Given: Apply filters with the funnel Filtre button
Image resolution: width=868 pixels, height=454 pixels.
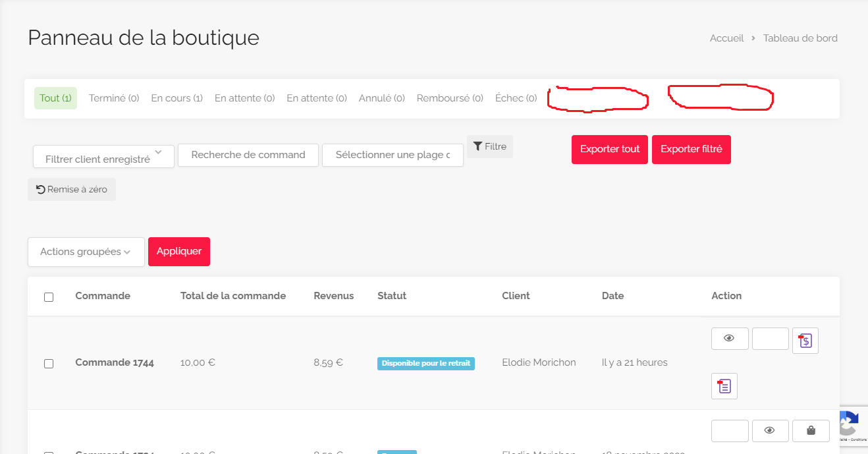Looking at the screenshot, I should tap(490, 146).
